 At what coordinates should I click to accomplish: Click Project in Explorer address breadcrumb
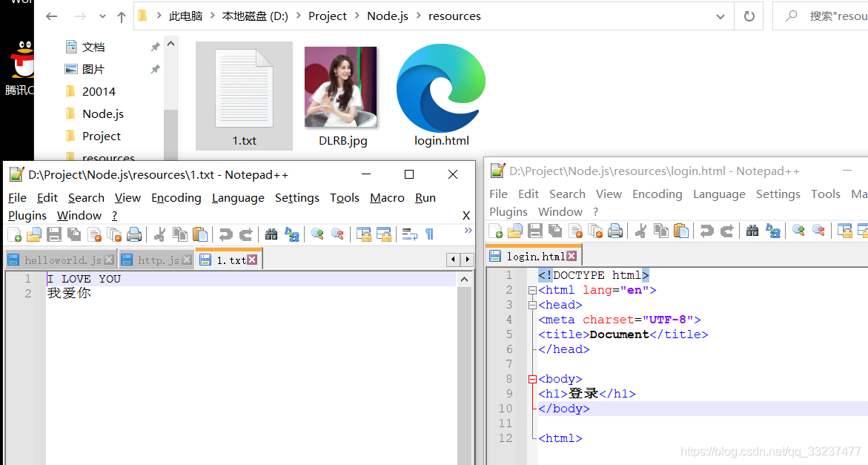(327, 16)
